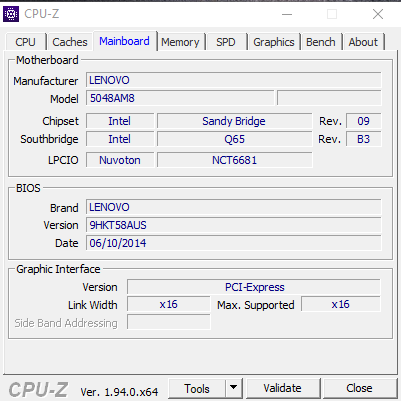Click the Motherboard group title
The height and width of the screenshot is (401, 401).
tap(47, 60)
